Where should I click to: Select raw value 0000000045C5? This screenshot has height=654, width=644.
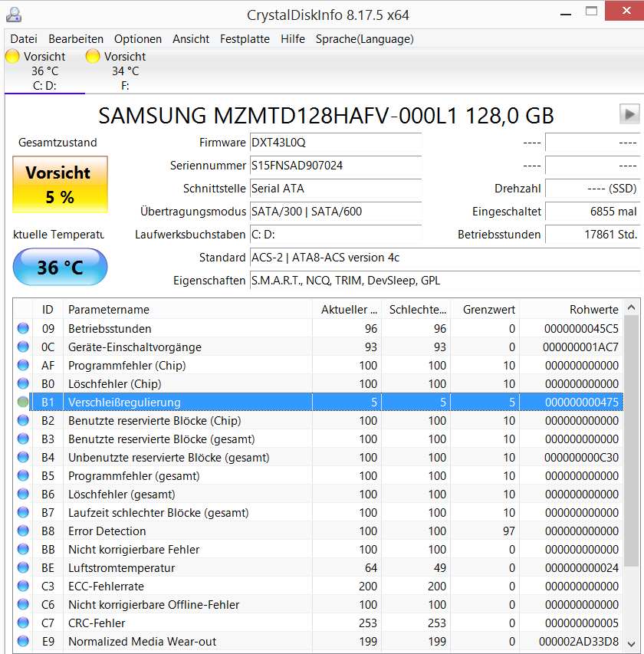pos(581,328)
